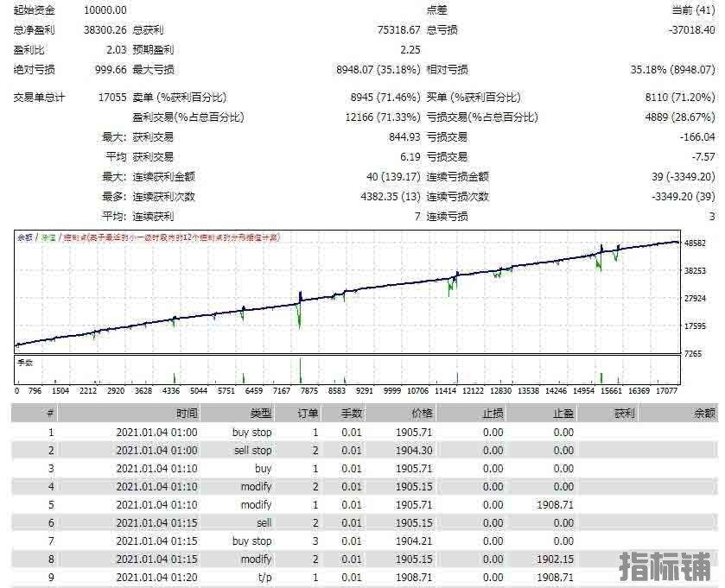The image size is (725, 588).
Task: Click the 手数 label in volume panel
Action: pyautogui.click(x=25, y=363)
